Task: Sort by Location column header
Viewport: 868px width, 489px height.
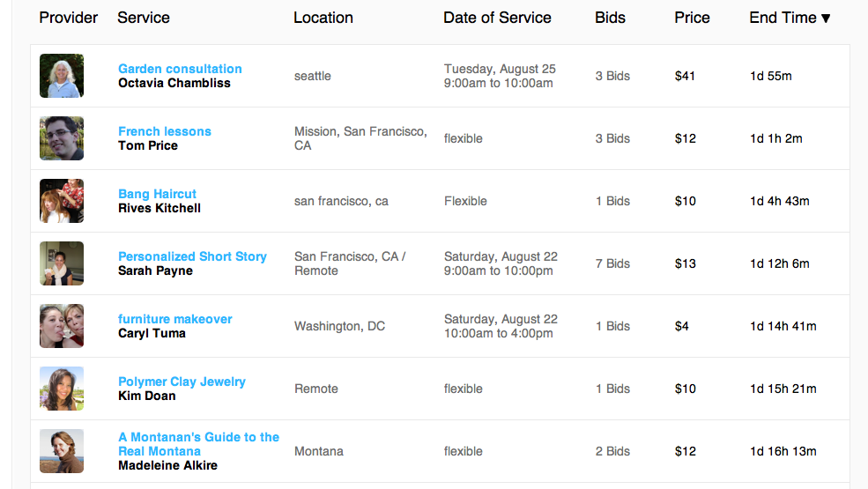Action: click(323, 18)
